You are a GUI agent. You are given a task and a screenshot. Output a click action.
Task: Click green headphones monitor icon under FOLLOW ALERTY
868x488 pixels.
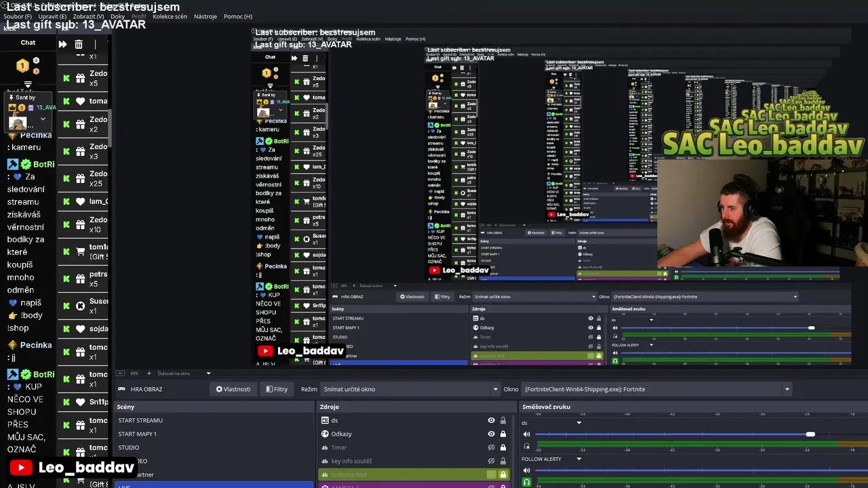click(x=526, y=482)
